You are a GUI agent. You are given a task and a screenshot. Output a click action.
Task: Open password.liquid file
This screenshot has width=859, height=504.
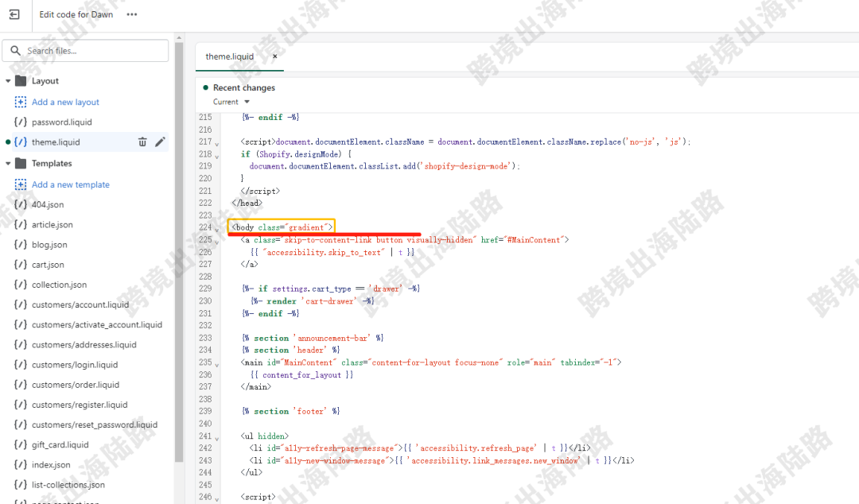pos(61,122)
